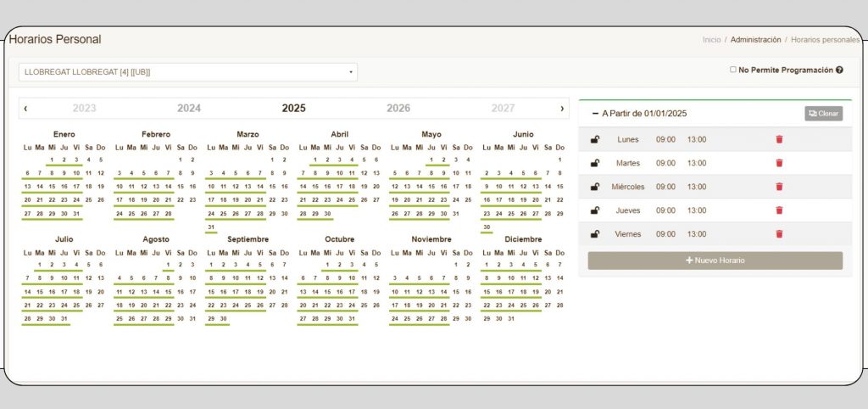Open the LLOBREGAT LLOBREGAT staff dropdown

coord(188,72)
